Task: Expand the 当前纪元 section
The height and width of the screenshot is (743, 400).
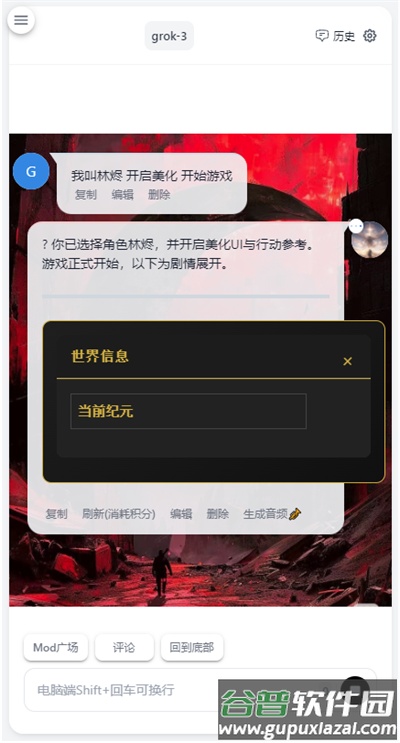Action: pyautogui.click(x=188, y=411)
